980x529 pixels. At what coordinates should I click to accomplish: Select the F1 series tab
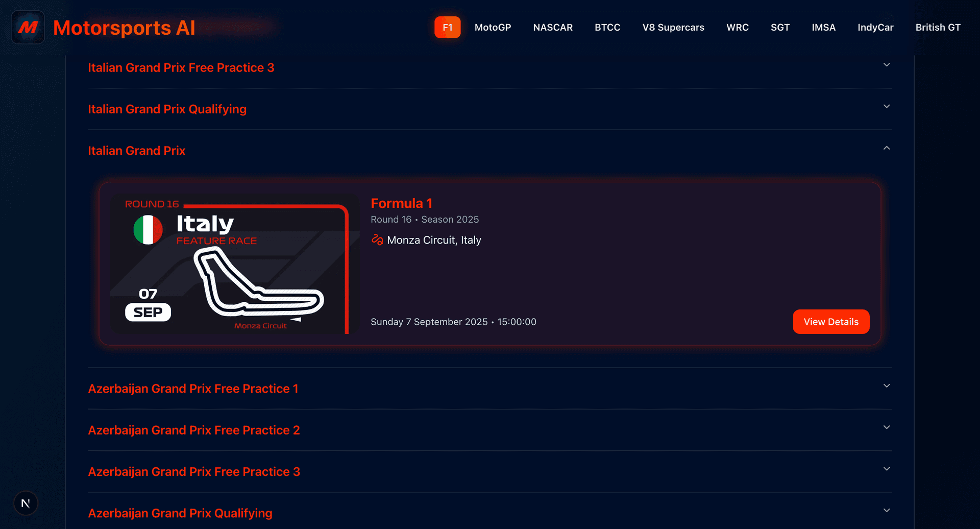point(447,28)
